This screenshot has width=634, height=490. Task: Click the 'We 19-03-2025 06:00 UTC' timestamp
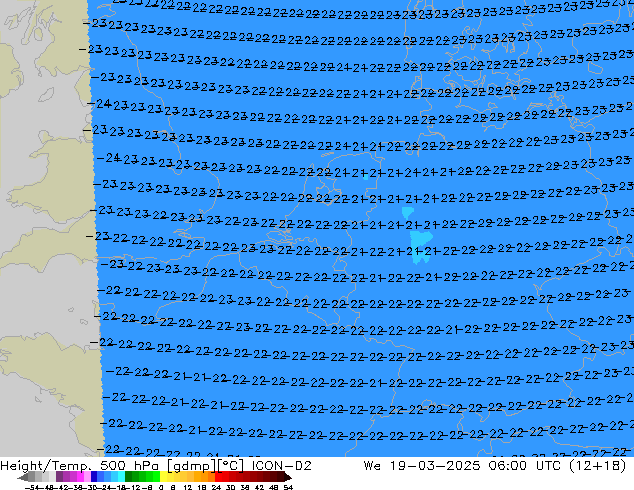click(462, 466)
